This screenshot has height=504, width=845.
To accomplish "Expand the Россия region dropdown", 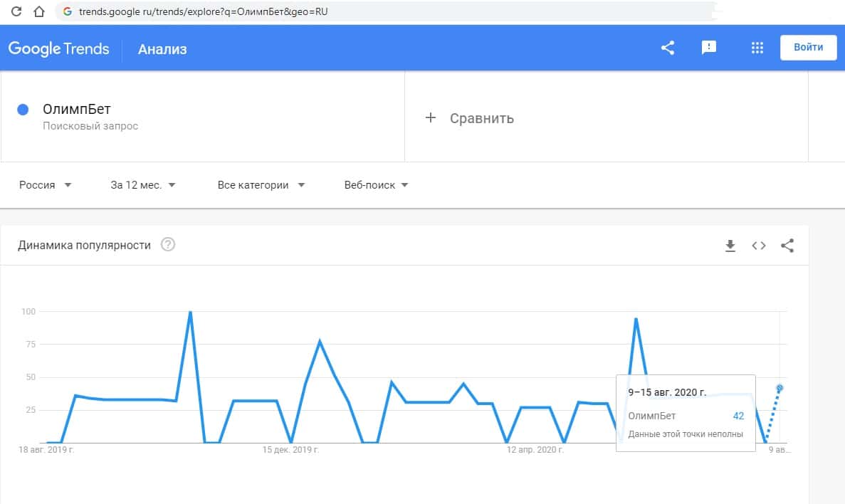I will [x=46, y=185].
